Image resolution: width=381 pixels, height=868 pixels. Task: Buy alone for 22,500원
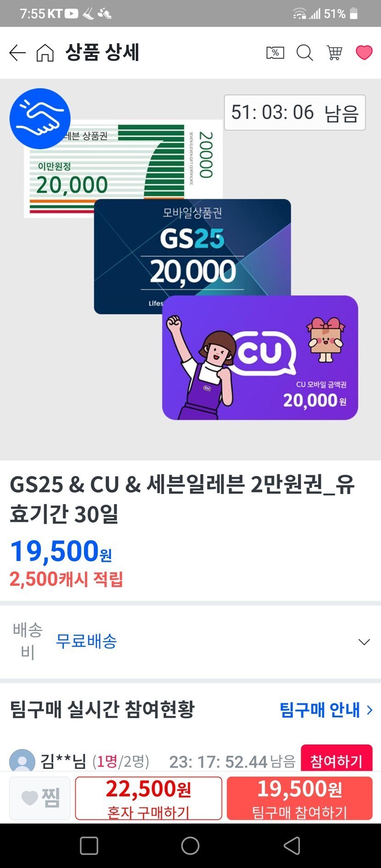tap(148, 798)
